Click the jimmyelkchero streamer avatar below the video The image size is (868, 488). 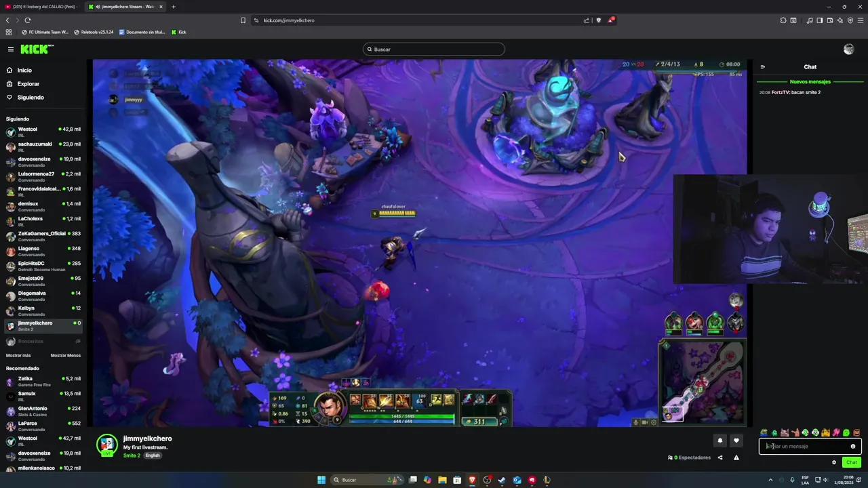point(107,445)
